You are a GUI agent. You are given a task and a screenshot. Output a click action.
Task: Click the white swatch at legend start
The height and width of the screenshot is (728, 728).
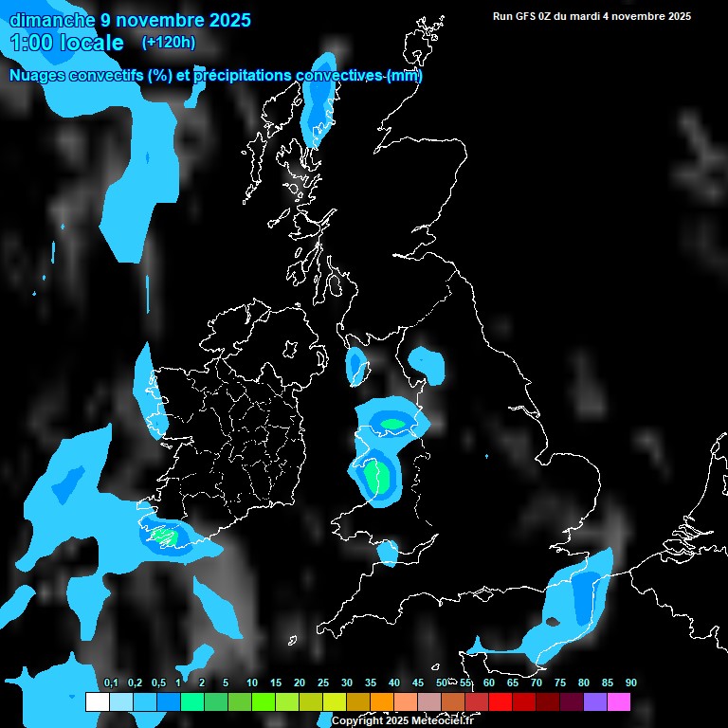[97, 702]
